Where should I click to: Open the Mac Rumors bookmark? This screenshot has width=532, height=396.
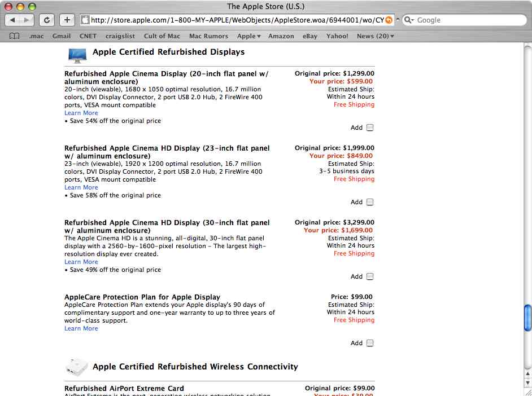pos(208,36)
